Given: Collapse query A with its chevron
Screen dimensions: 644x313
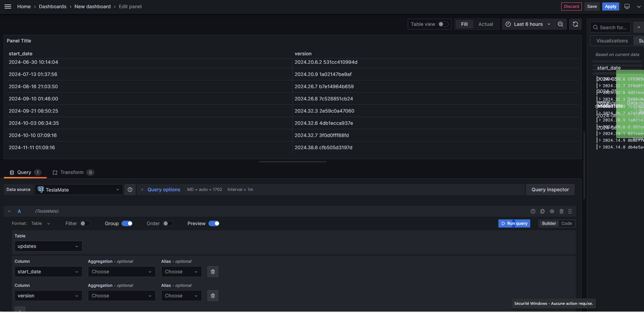Looking at the screenshot, I should click(9, 212).
